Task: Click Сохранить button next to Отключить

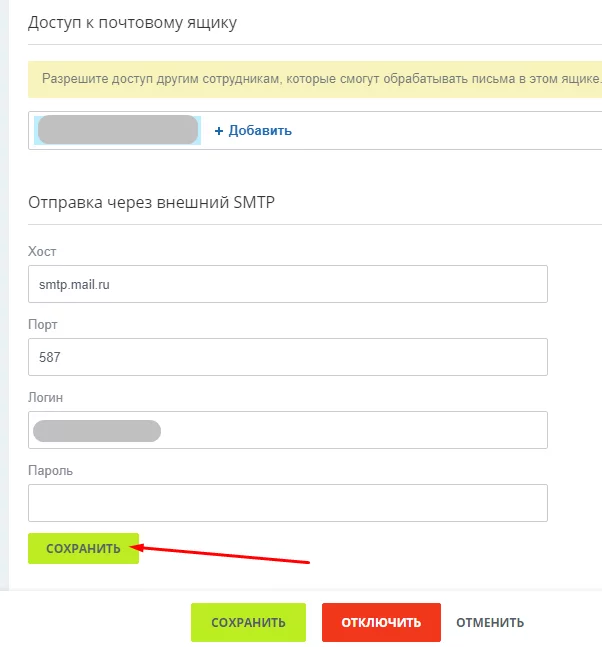Action: pos(248,622)
